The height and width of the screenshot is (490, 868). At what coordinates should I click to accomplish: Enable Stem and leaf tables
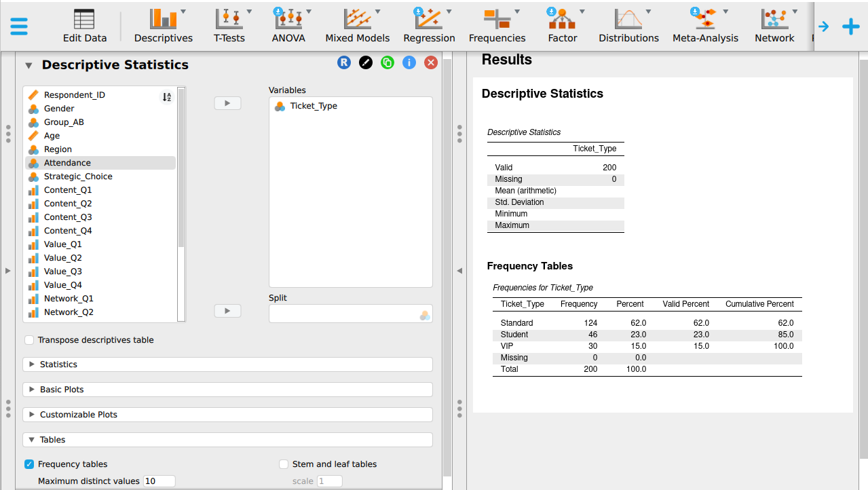[284, 464]
